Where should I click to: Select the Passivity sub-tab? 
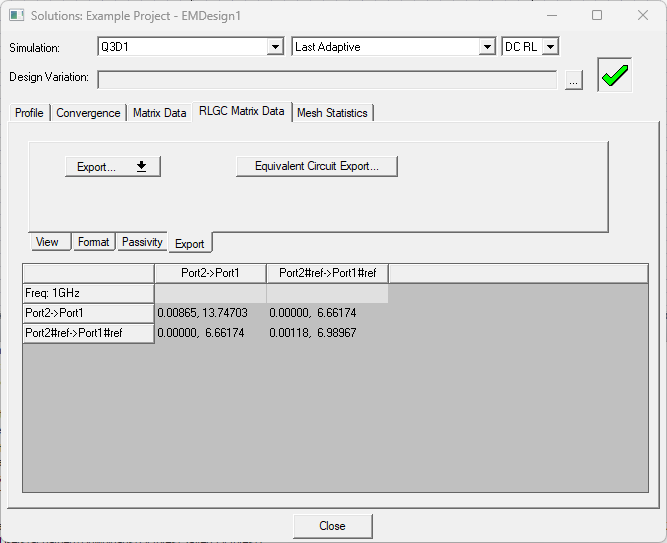142,242
